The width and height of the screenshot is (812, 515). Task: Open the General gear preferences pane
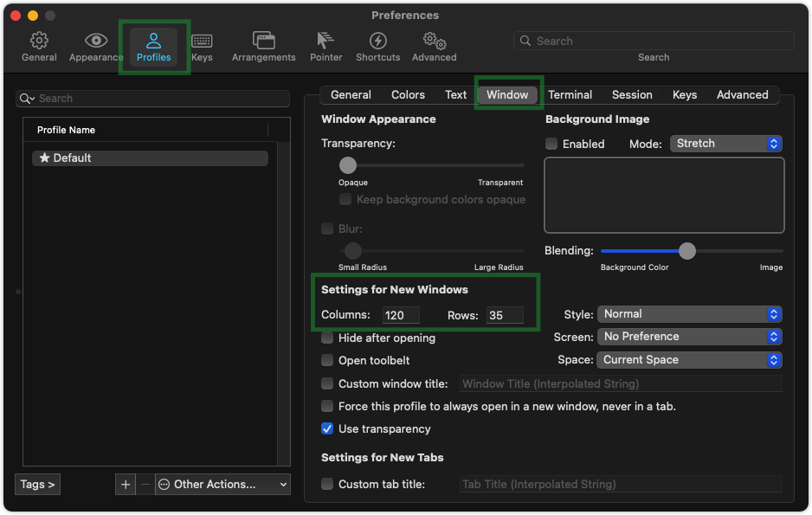coord(39,47)
